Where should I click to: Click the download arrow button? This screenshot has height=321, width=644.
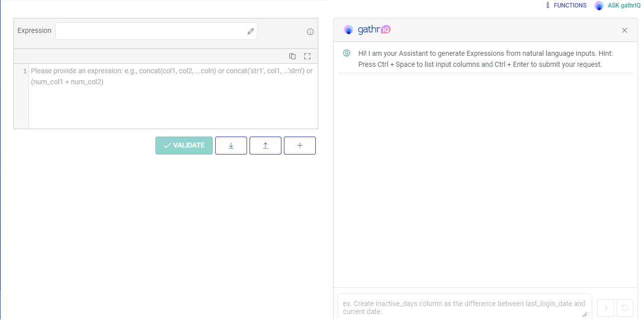pos(231,146)
